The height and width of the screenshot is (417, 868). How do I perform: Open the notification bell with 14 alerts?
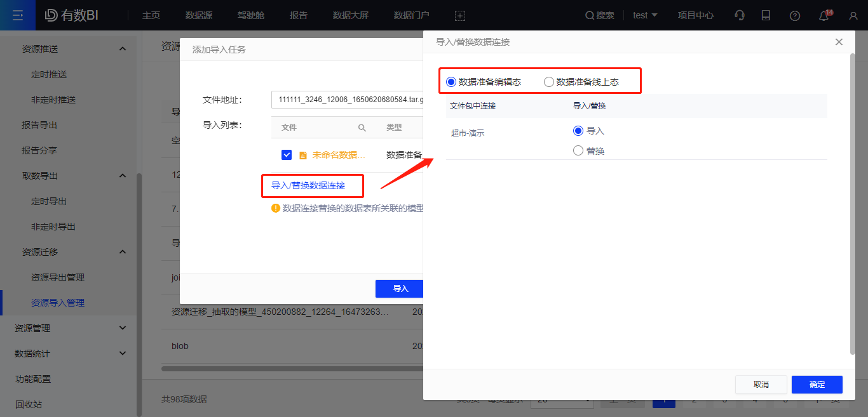click(823, 15)
